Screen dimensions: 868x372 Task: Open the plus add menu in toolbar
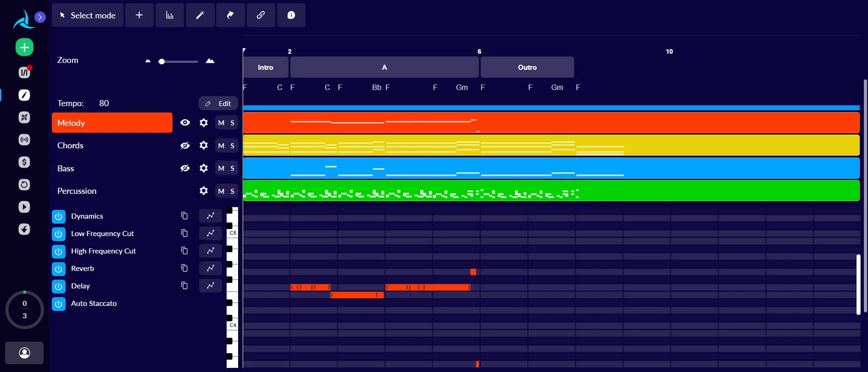(x=139, y=15)
